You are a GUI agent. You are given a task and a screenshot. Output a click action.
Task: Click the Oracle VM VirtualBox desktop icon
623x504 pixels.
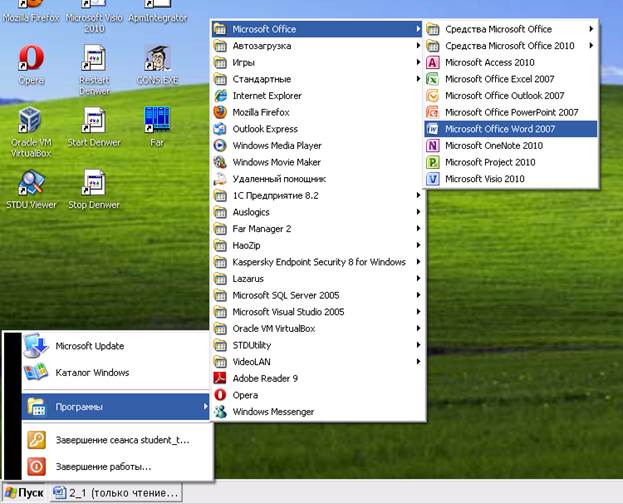click(31, 120)
